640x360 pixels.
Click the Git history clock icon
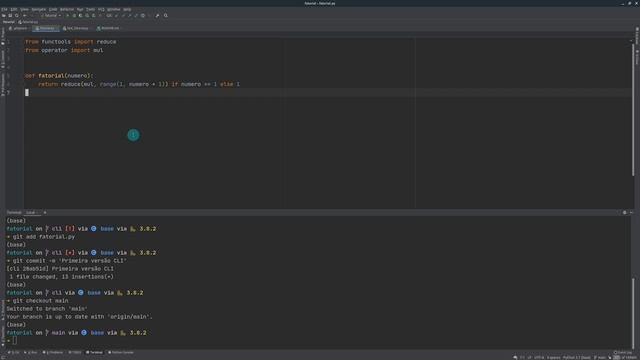coord(143,16)
